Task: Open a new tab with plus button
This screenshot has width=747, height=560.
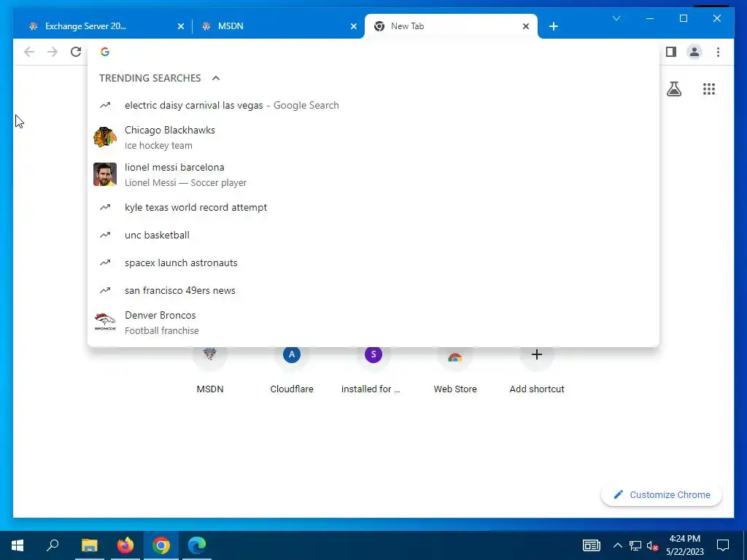Action: pos(553,26)
